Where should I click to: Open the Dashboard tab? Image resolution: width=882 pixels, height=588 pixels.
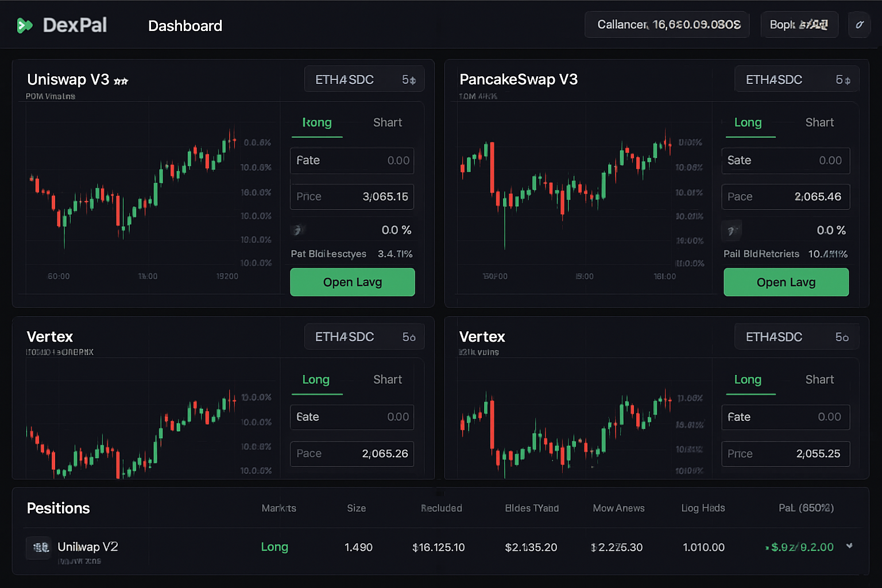pos(185,26)
